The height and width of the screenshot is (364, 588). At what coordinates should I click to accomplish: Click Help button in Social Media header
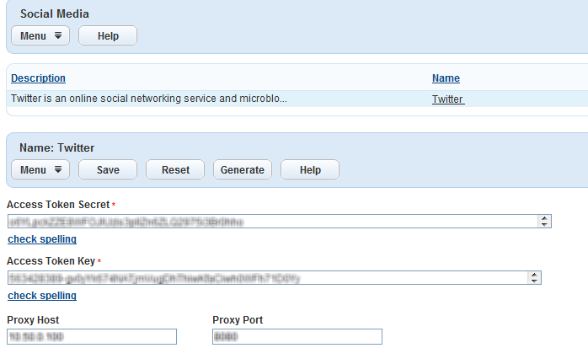coord(108,36)
